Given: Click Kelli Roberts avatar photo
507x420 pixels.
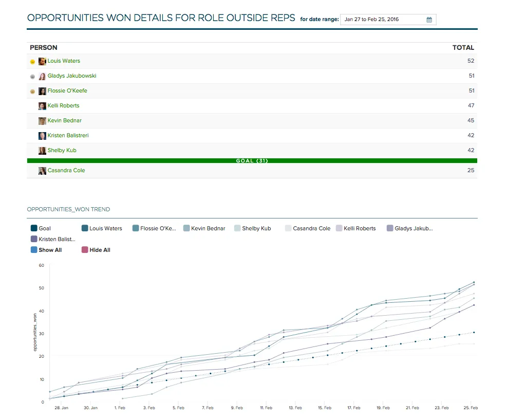Looking at the screenshot, I should 42,106.
